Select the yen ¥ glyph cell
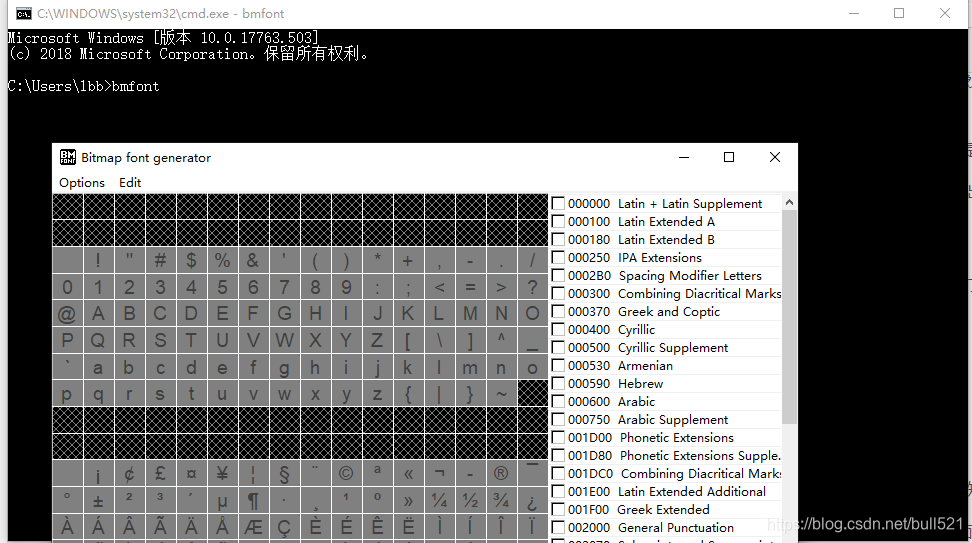 pyautogui.click(x=223, y=474)
